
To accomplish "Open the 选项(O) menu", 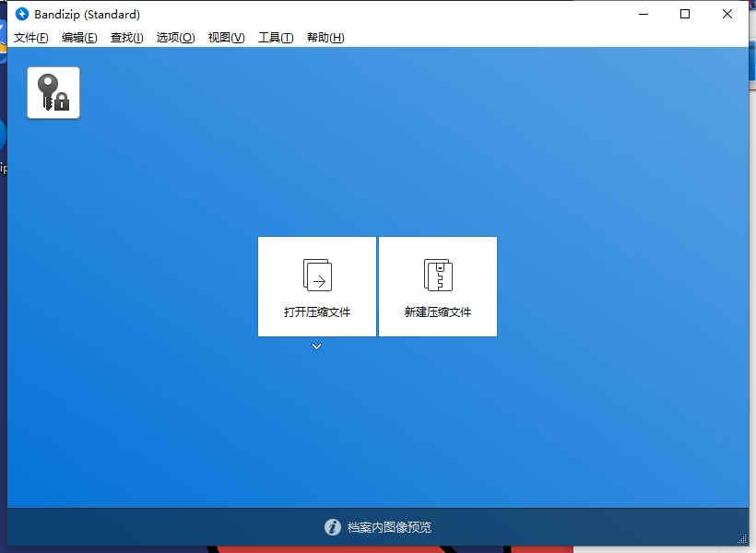I will (175, 38).
